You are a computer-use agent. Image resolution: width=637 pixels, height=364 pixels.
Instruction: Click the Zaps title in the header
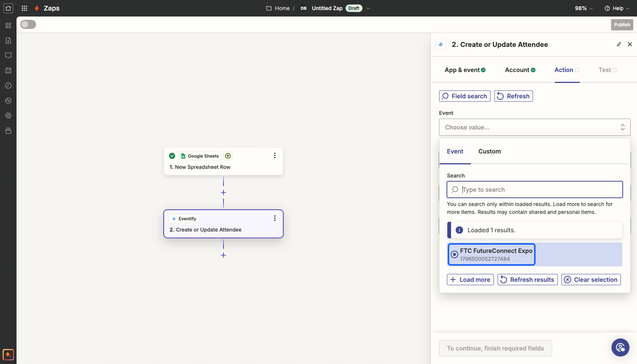[51, 8]
